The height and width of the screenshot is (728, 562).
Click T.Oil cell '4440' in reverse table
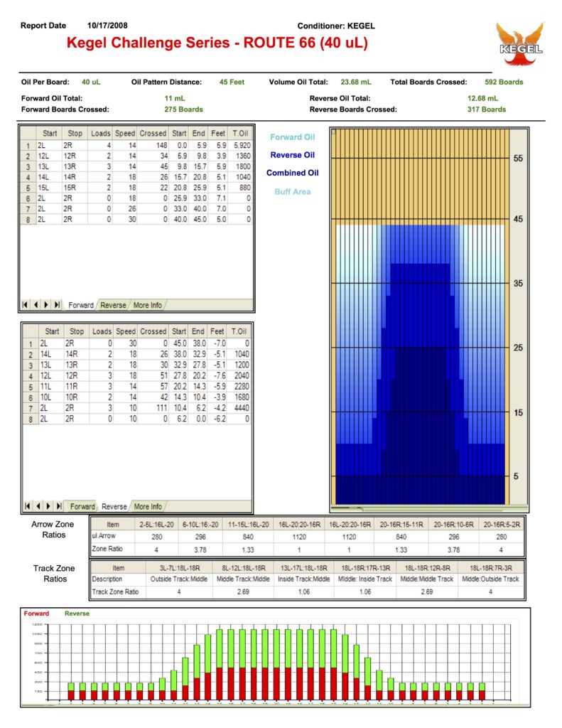click(239, 408)
